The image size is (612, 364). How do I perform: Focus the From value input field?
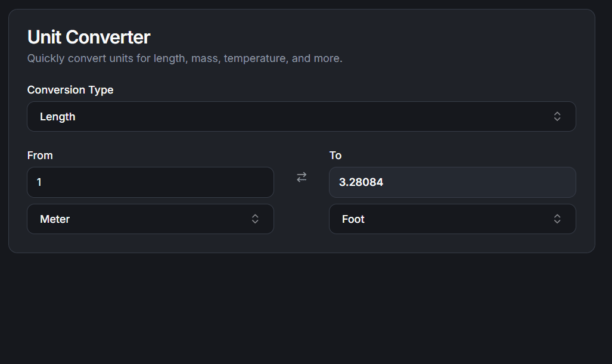[x=150, y=182]
